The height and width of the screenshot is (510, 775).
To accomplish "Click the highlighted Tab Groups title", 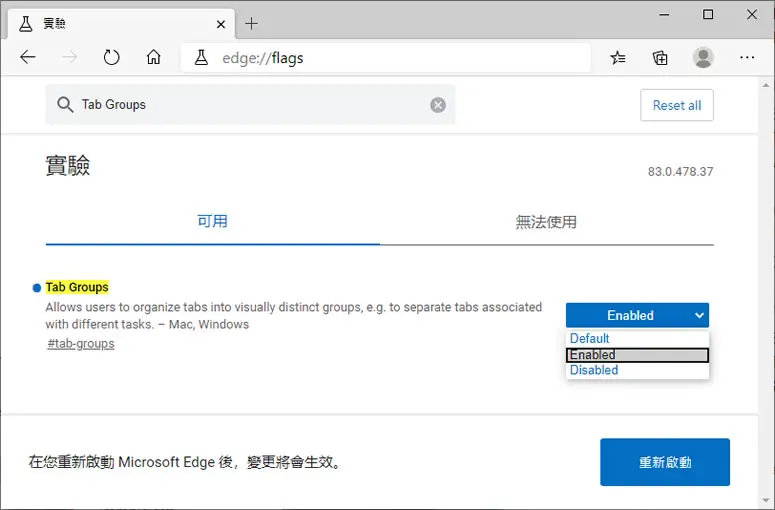I will coord(77,287).
